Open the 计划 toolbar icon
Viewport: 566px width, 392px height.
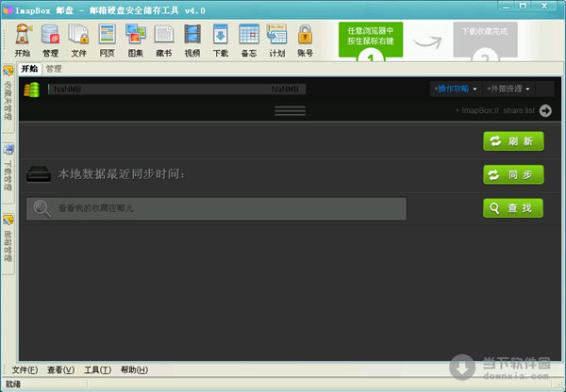point(276,40)
